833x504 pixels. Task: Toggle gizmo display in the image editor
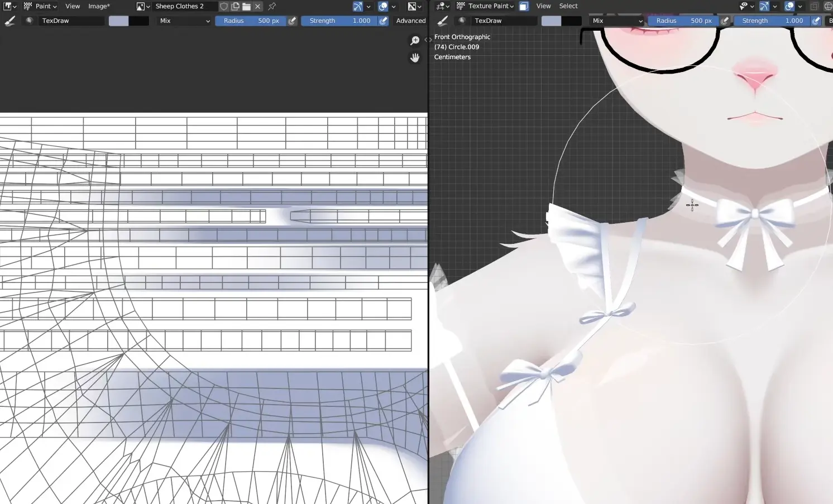(x=358, y=6)
